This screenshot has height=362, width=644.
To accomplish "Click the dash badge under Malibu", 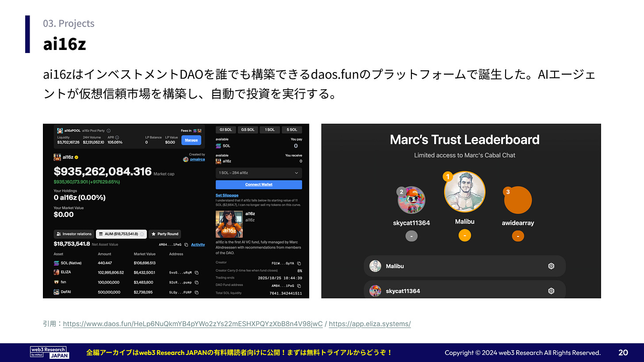I will (x=464, y=236).
